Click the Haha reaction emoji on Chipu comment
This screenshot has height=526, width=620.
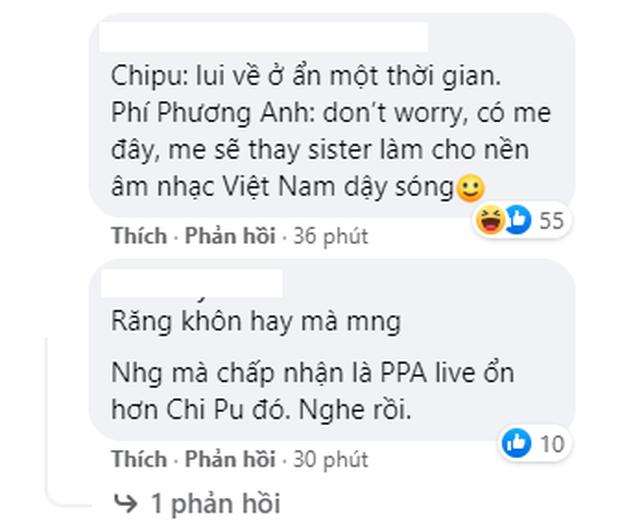[490, 220]
